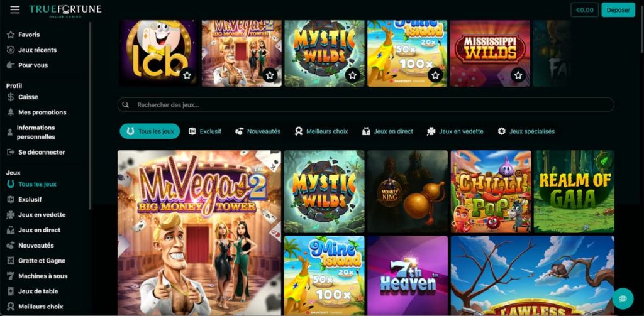The image size is (644, 316).
Task: Click the Se déconnecter logout icon
Action: click(11, 152)
